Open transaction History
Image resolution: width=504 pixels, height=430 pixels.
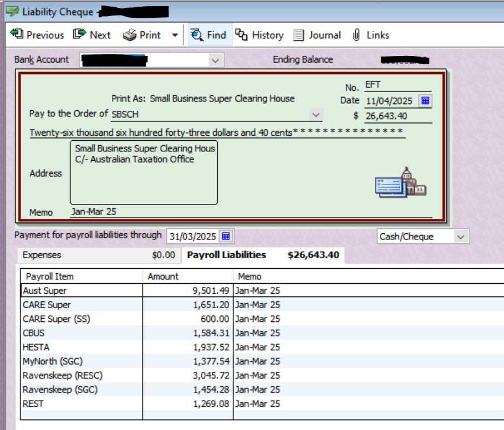[x=259, y=35]
